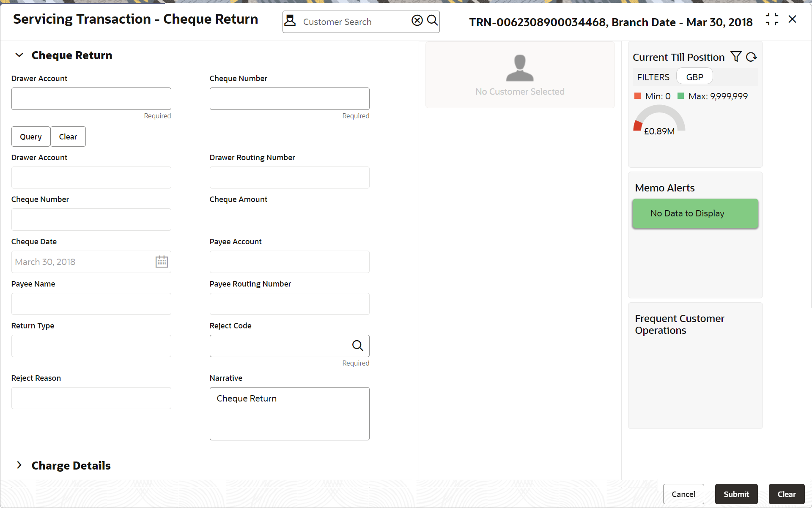Expand the Charge Details section
This screenshot has width=812, height=508.
click(x=19, y=465)
